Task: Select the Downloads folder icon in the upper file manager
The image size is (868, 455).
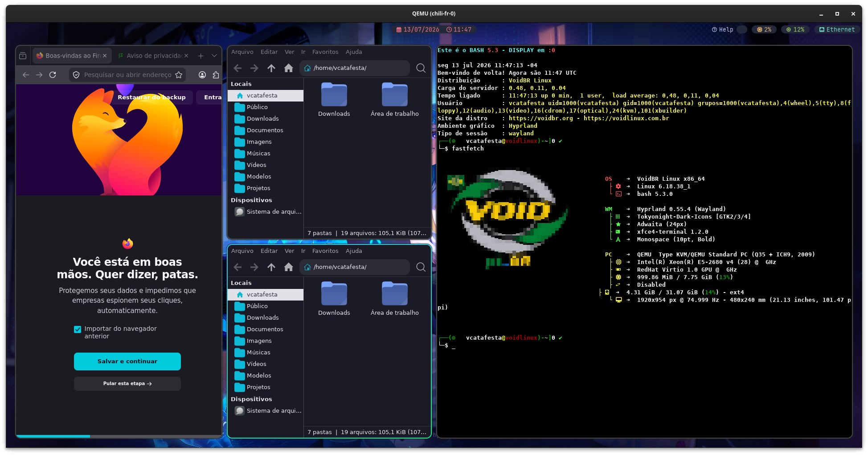Action: click(x=334, y=94)
